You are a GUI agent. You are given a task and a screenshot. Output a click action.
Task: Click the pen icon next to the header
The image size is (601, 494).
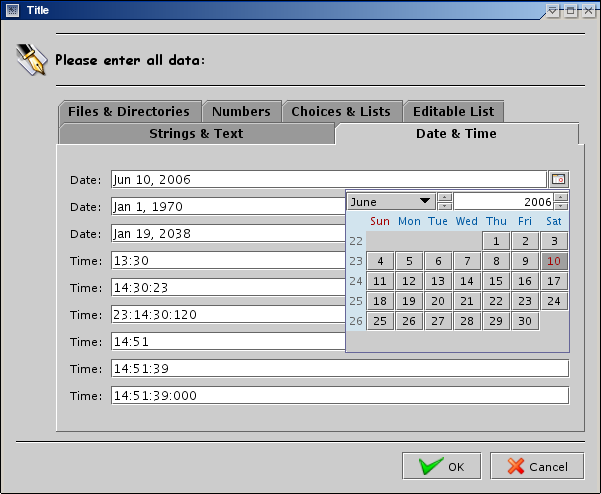pyautogui.click(x=31, y=59)
